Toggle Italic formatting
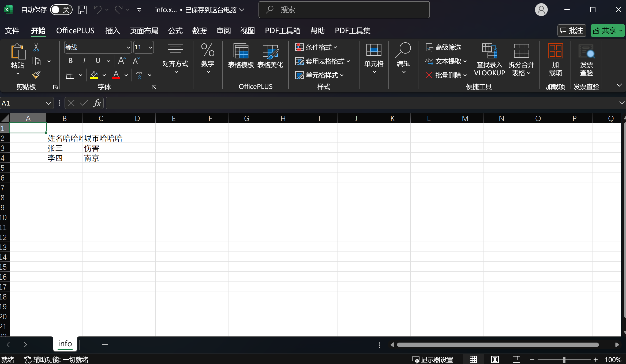The height and width of the screenshot is (364, 626). (x=84, y=61)
